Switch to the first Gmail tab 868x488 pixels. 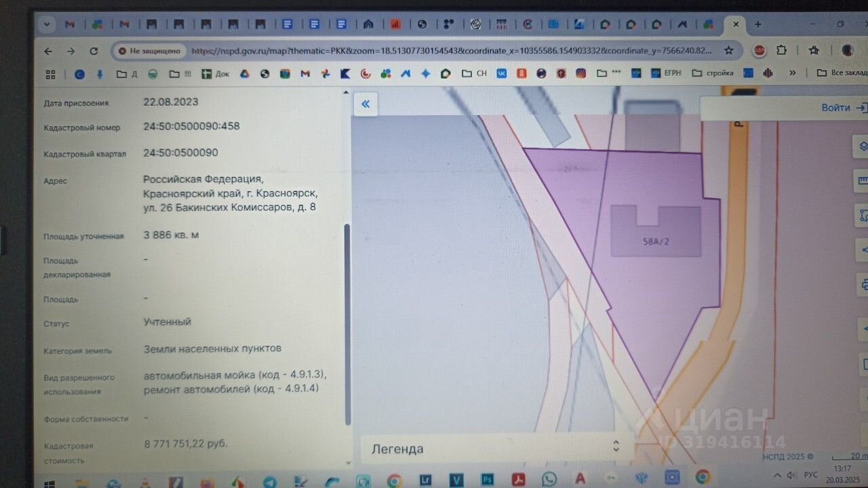click(69, 24)
